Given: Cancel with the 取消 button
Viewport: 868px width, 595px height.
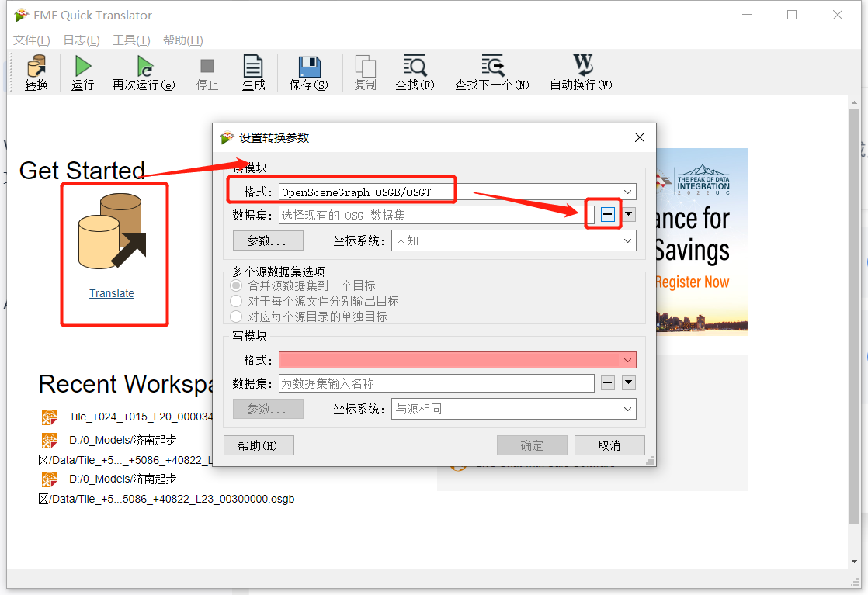Looking at the screenshot, I should coord(609,445).
